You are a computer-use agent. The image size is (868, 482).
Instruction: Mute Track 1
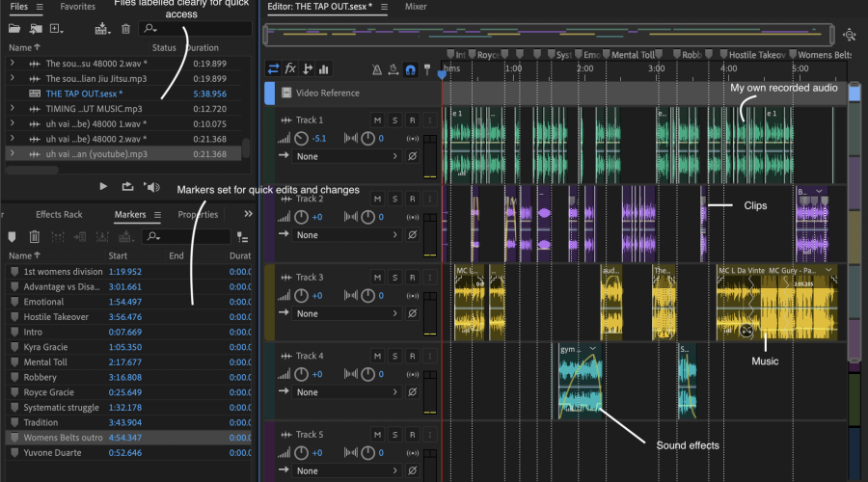[378, 120]
